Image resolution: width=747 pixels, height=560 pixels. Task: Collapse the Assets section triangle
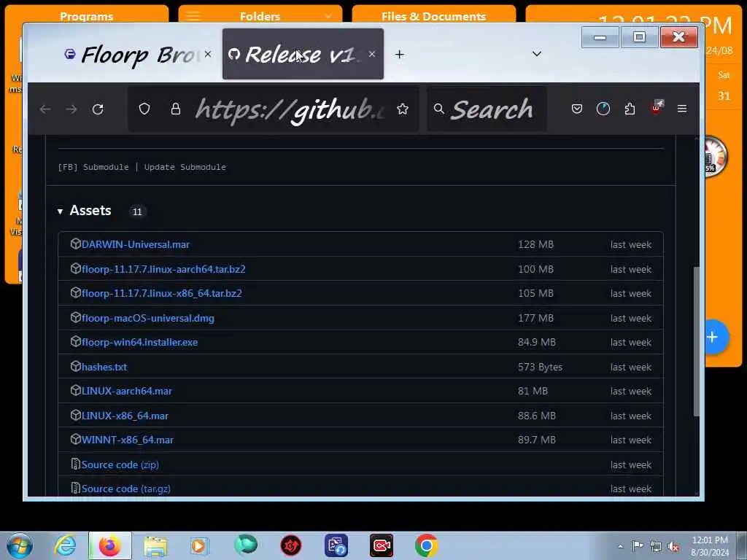[60, 211]
